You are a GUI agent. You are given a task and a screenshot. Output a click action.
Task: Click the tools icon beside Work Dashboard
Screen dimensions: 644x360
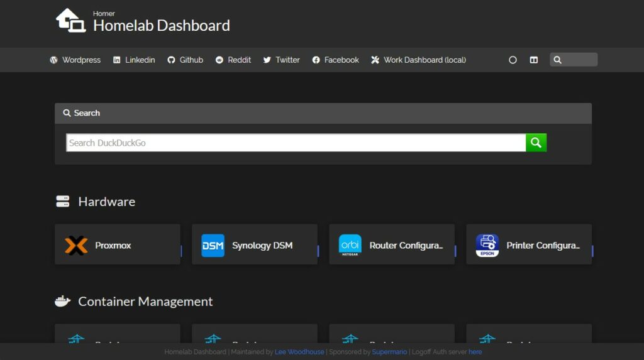point(375,60)
